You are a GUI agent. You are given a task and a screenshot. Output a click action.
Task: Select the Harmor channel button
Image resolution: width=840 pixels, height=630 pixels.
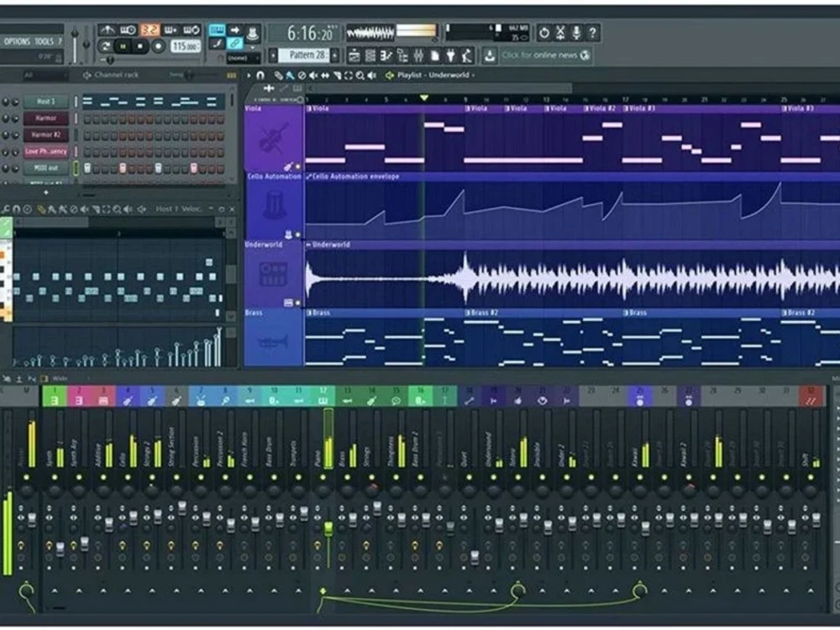46,118
